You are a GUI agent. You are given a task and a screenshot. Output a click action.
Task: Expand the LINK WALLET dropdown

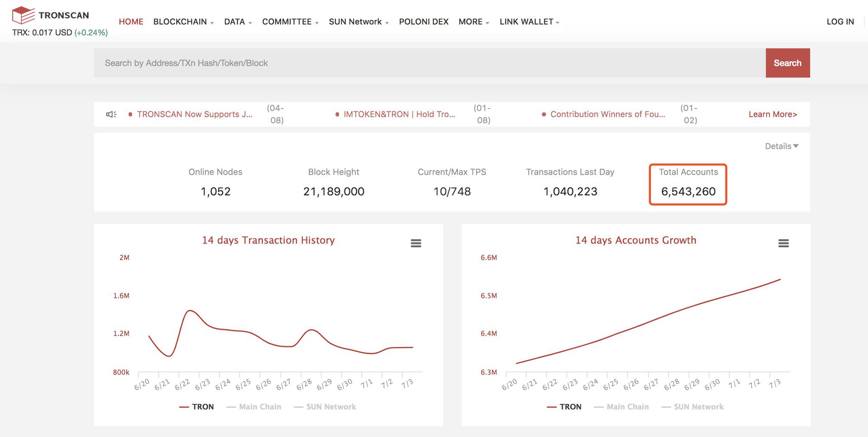pos(529,22)
